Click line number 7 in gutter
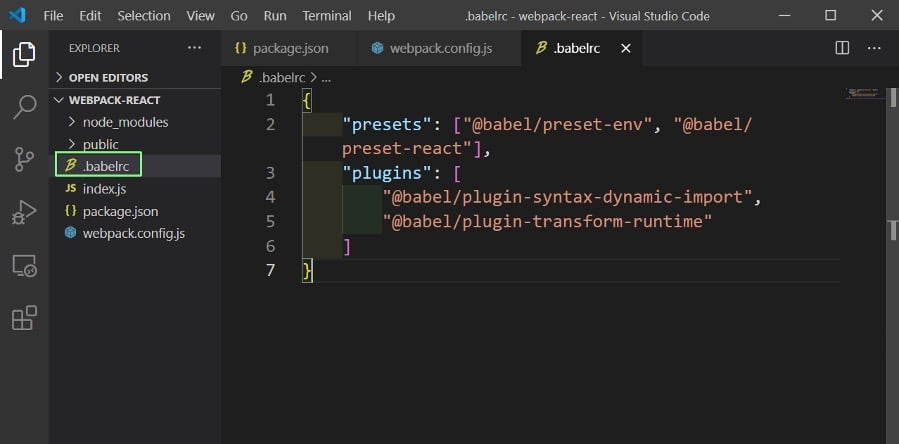The image size is (899, 444). tap(270, 270)
